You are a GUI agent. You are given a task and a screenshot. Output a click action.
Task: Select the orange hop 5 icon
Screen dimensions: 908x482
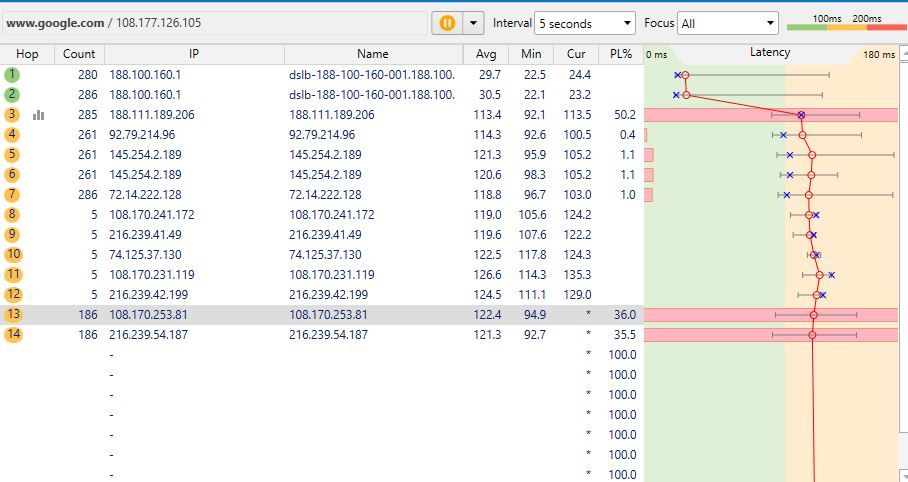12,155
